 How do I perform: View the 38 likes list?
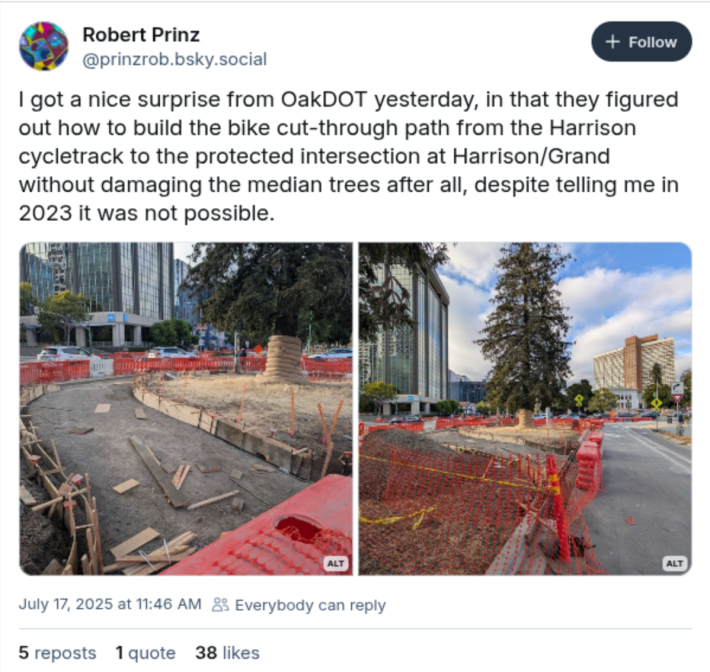pyautogui.click(x=227, y=653)
